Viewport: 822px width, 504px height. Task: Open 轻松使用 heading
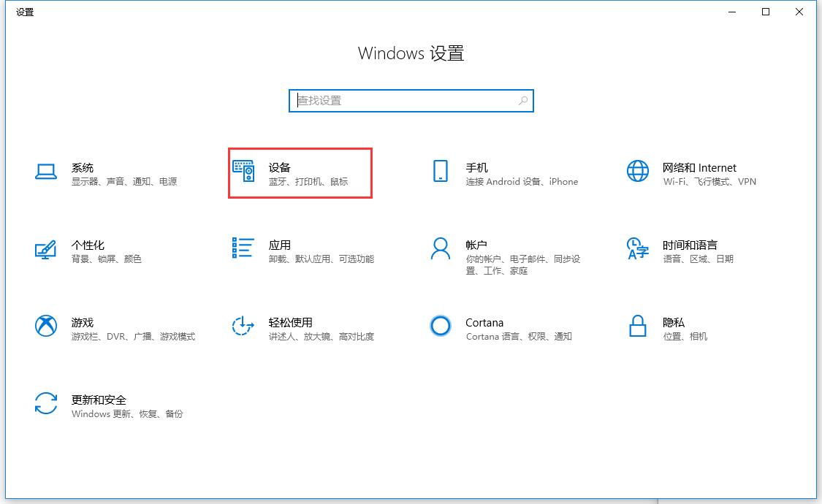coord(290,323)
